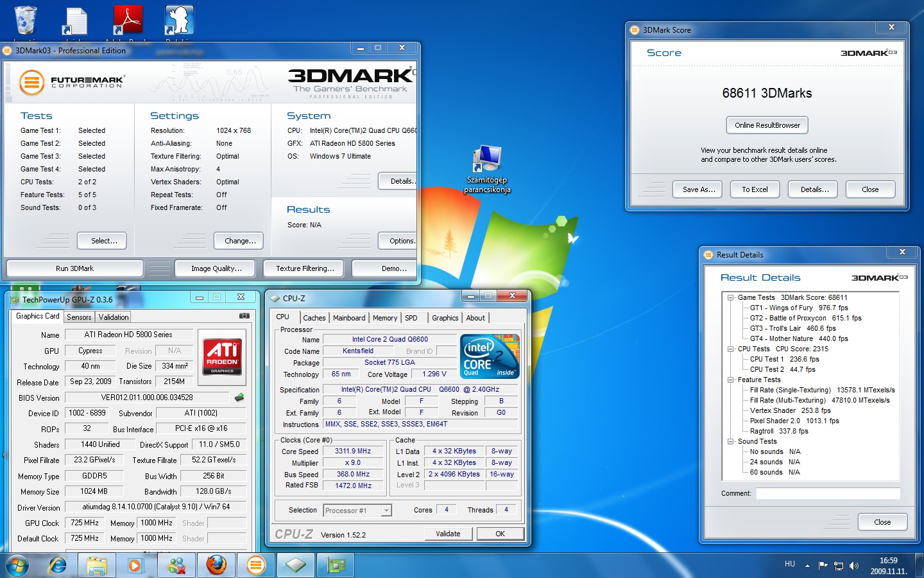This screenshot has width=924, height=578.
Task: Click the ATI Radeon logo in GPU-Z
Action: [x=223, y=356]
